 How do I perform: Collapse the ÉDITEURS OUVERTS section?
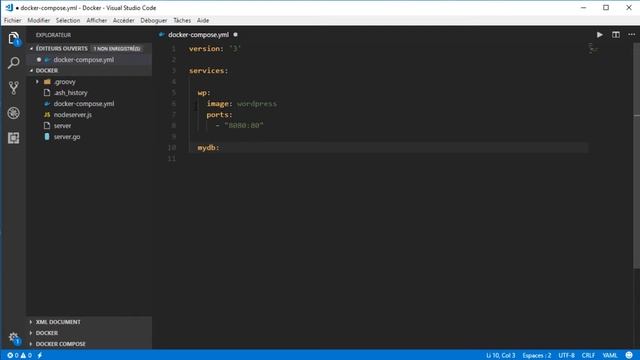coord(31,49)
